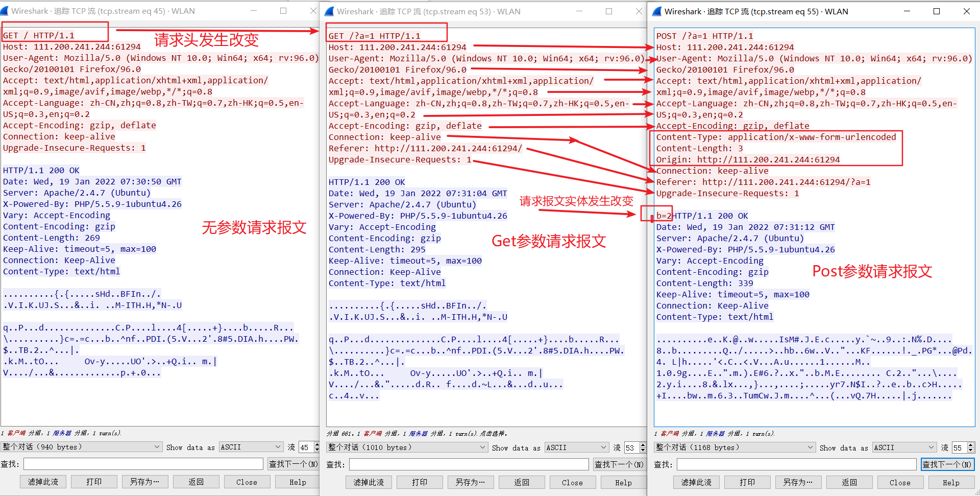
Task: Click Close button in stream 53 window
Action: point(573,482)
